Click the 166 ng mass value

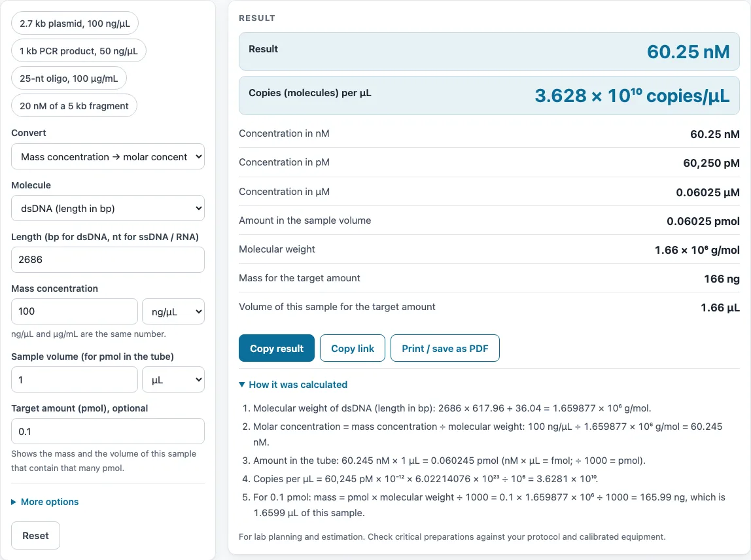click(722, 279)
